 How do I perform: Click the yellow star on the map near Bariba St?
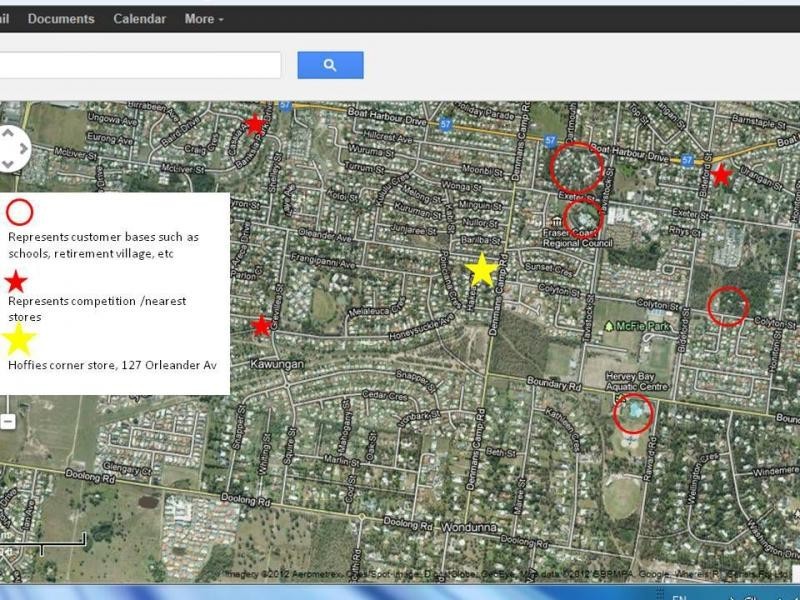[481, 270]
